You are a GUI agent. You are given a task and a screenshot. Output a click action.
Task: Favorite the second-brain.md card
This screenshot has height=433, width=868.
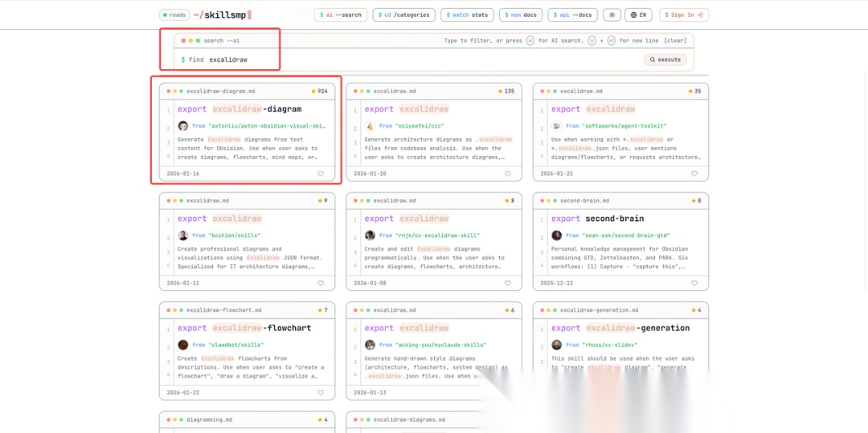(x=694, y=283)
